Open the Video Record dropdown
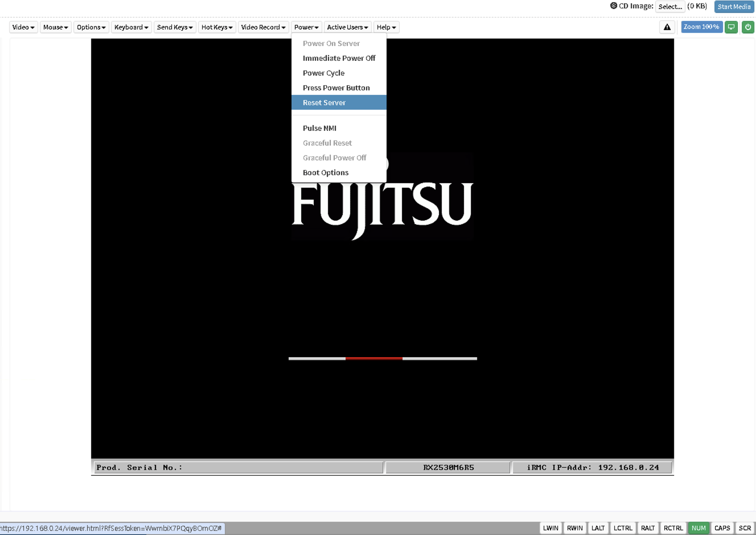Screen dimensions: 756x535 pyautogui.click(x=263, y=27)
